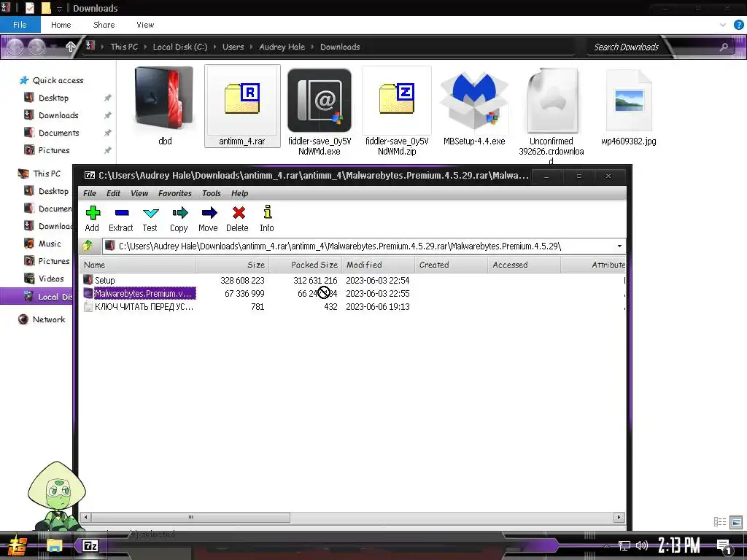Open Explorer help question mark icon
Viewport: 747px width, 560px height.
(738, 25)
